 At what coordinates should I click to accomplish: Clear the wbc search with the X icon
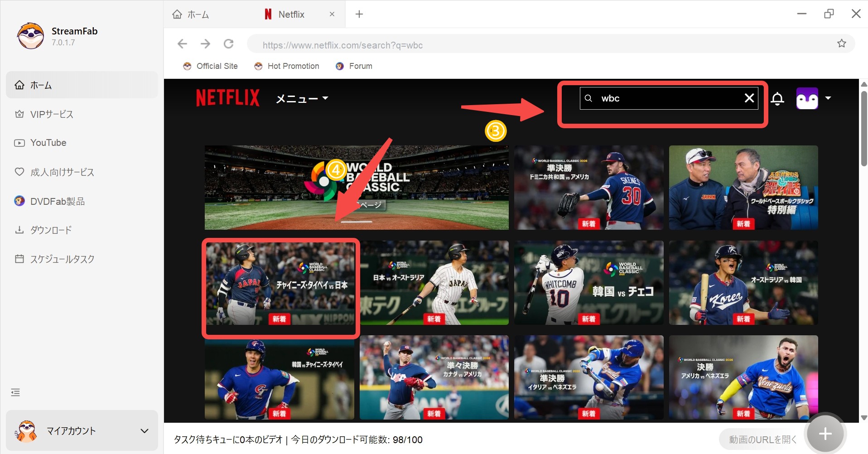click(750, 98)
